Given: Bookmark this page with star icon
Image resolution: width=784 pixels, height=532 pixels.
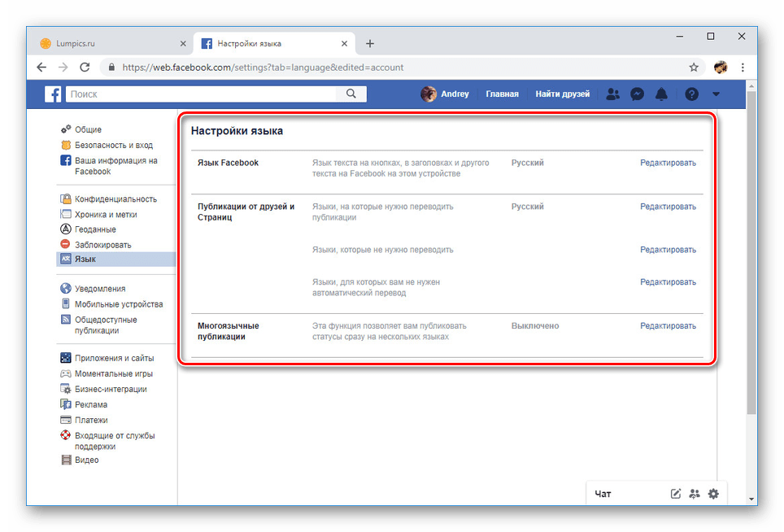Looking at the screenshot, I should [694, 67].
